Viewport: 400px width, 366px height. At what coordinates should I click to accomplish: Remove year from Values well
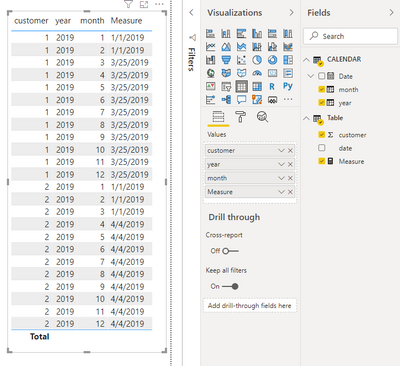pyautogui.click(x=290, y=164)
